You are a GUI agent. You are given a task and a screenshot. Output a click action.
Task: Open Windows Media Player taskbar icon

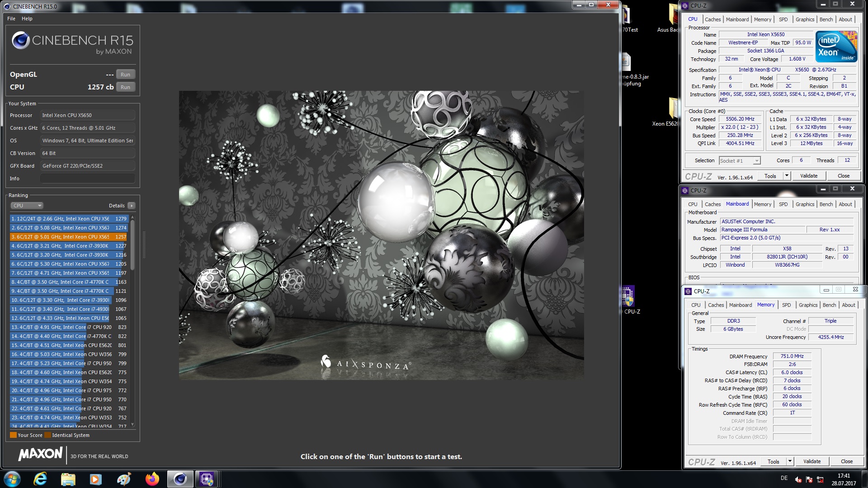coord(96,479)
